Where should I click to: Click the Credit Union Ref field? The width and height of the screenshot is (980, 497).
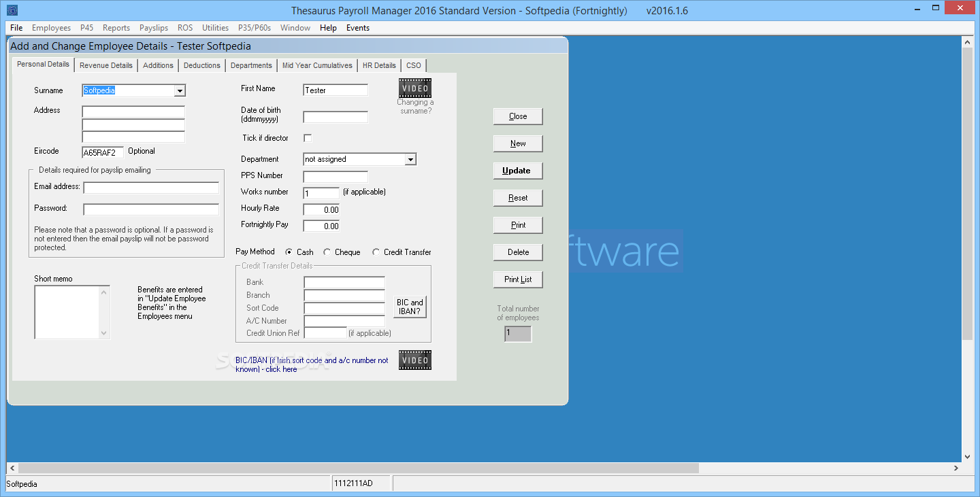(x=325, y=333)
